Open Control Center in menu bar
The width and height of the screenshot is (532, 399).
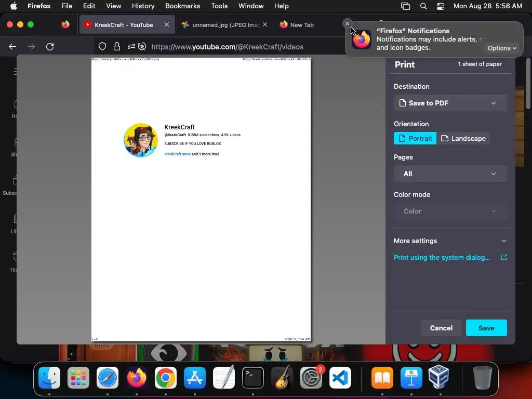pyautogui.click(x=441, y=6)
